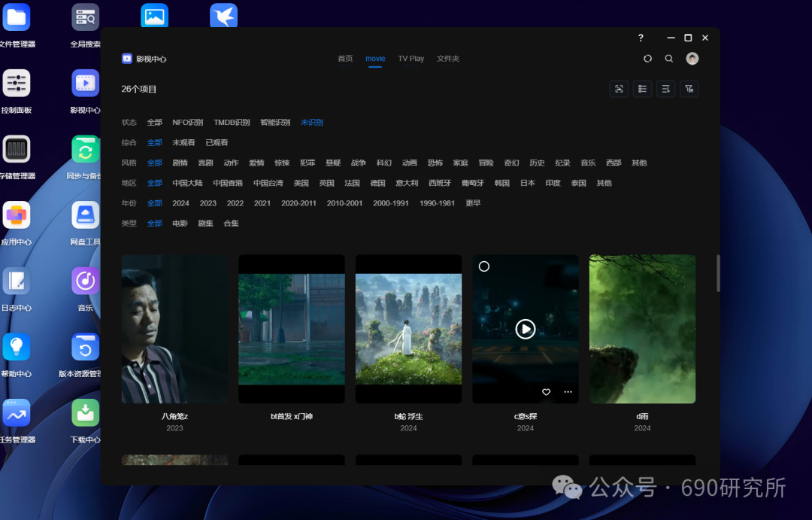812x520 pixels.
Task: Tick the selection circle on c意s探 poster
Action: (x=483, y=266)
